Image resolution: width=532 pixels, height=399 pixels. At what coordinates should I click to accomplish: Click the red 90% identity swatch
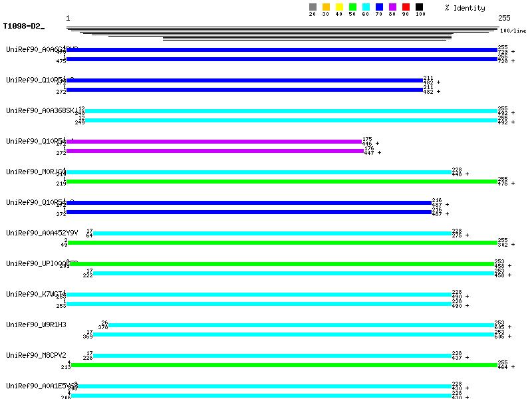click(x=406, y=7)
